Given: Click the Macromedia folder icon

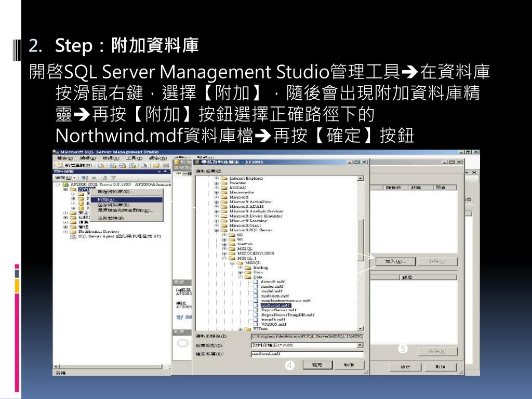Looking at the screenshot, I should 224,192.
